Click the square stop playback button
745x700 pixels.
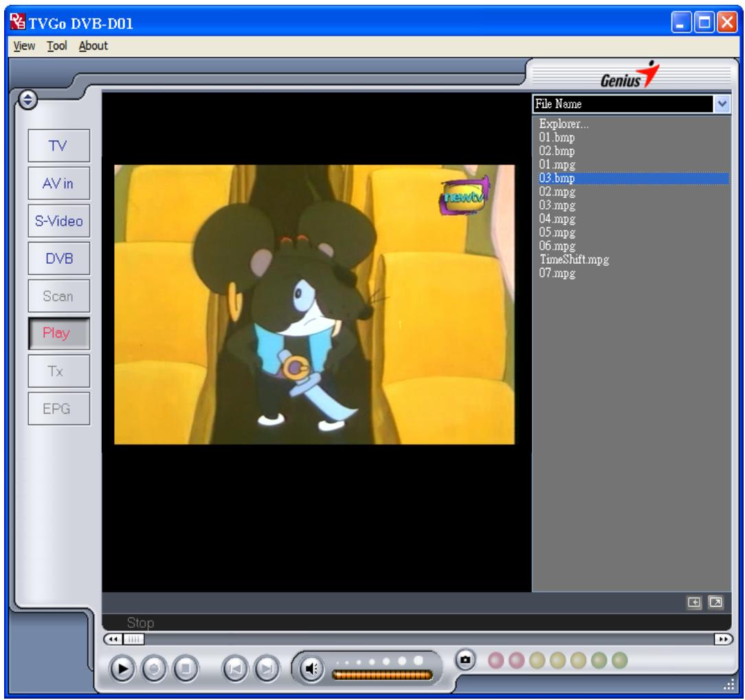[x=186, y=668]
